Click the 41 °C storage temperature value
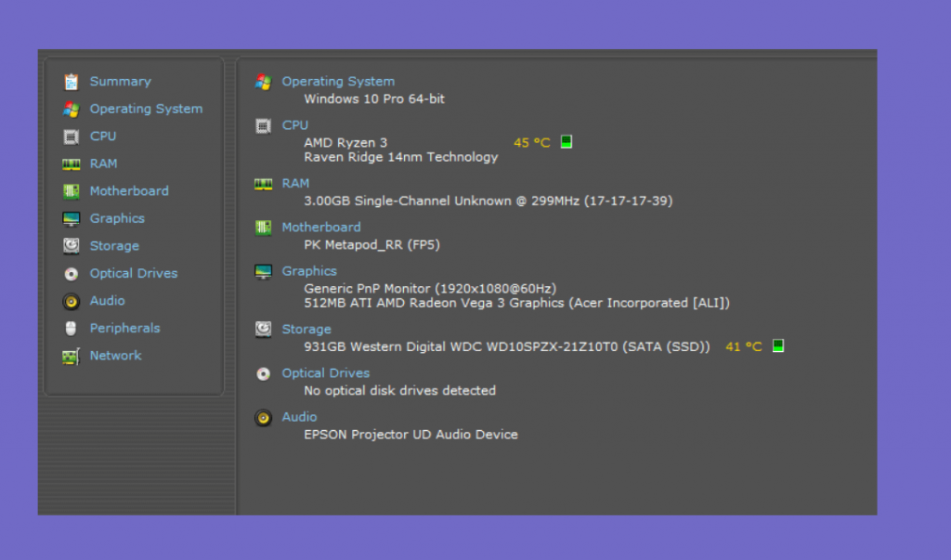951x560 pixels. pos(744,346)
